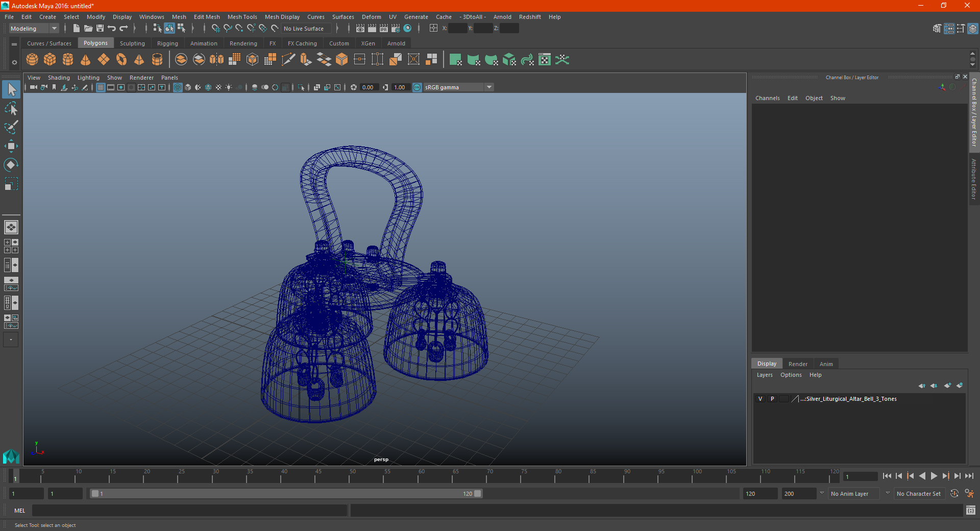The height and width of the screenshot is (531, 980).
Task: Click the MEL command line input field
Action: click(189, 510)
